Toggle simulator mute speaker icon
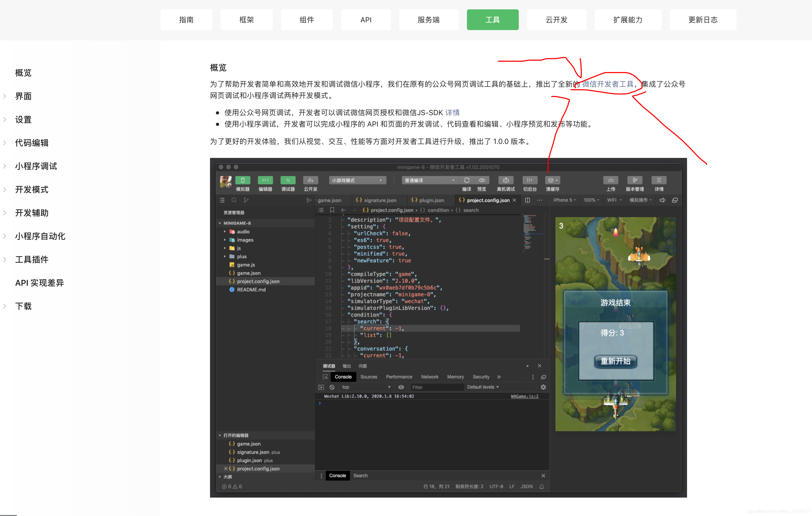 (x=662, y=200)
